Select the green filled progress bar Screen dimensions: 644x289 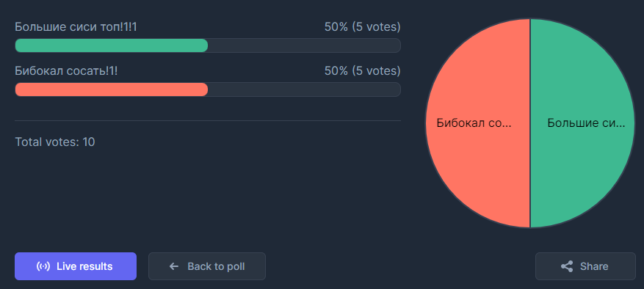112,45
